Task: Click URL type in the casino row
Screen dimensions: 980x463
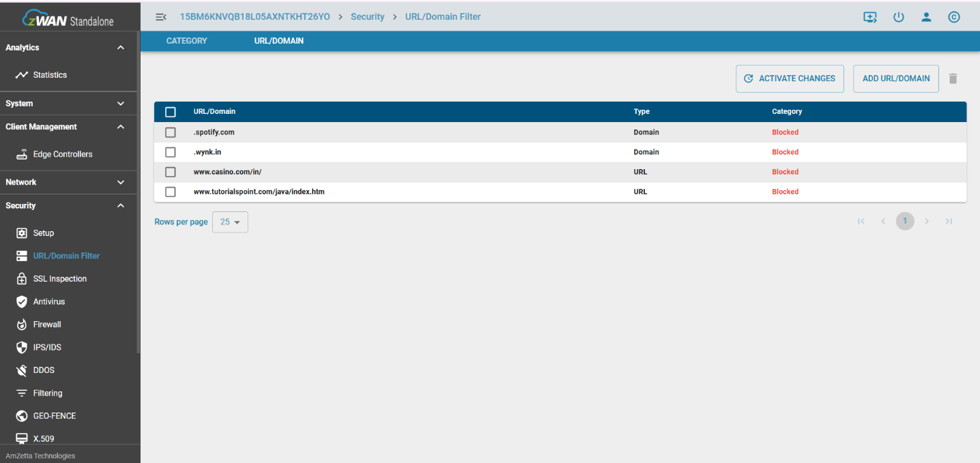Action: tap(640, 172)
